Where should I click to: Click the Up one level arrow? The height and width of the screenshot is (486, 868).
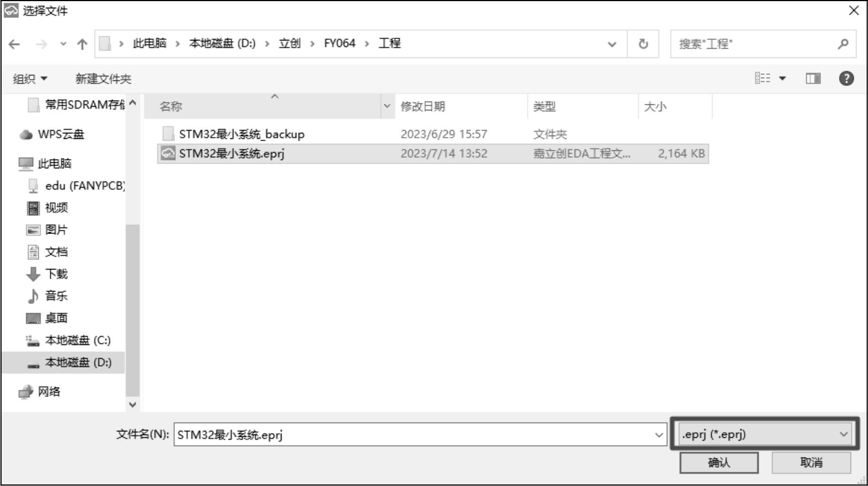[x=82, y=44]
